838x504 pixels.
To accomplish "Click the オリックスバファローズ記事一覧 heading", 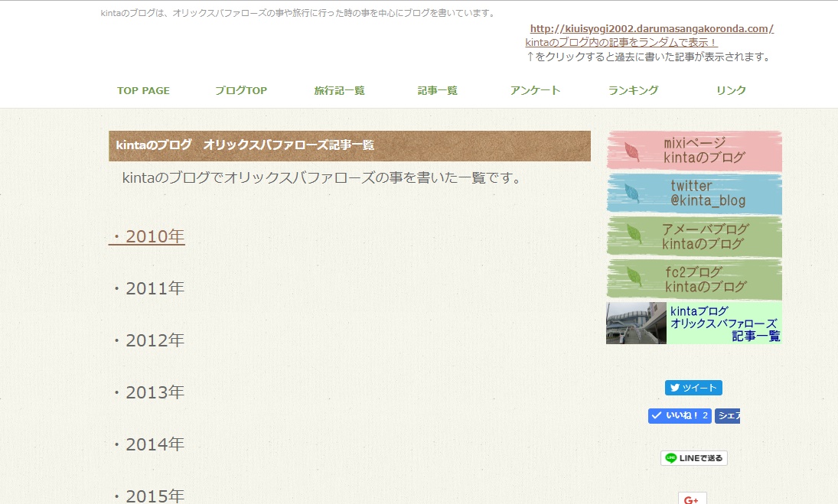I will point(350,146).
